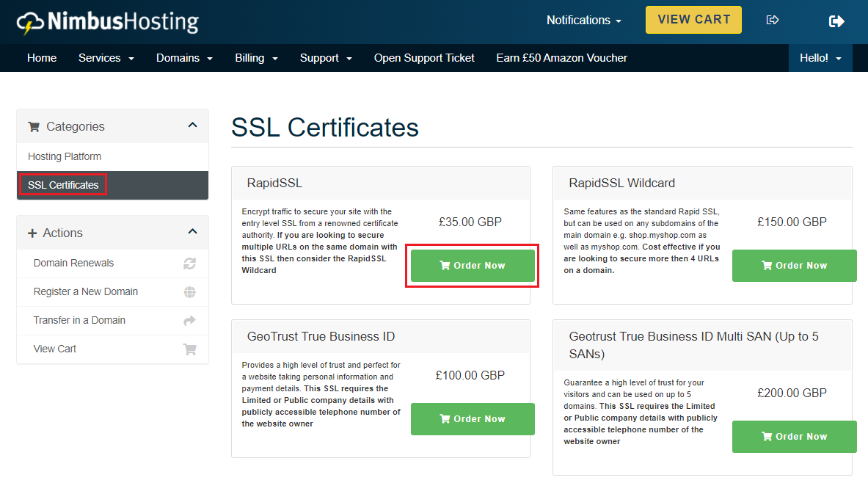Open the Domain Renewals action
This screenshot has height=483, width=868.
click(x=112, y=263)
